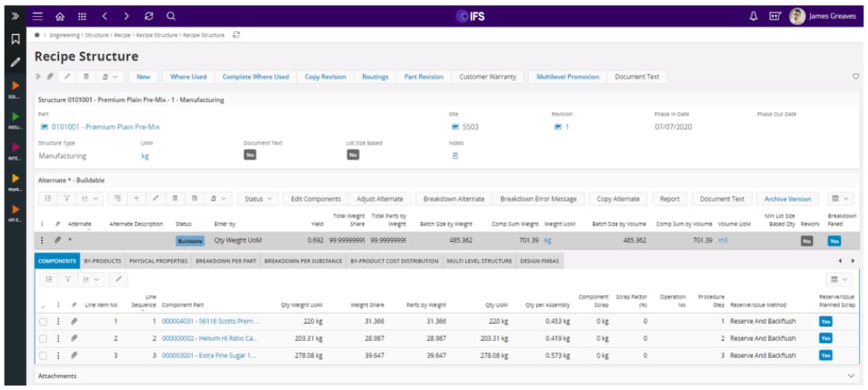Click Complete Where Used

256,77
